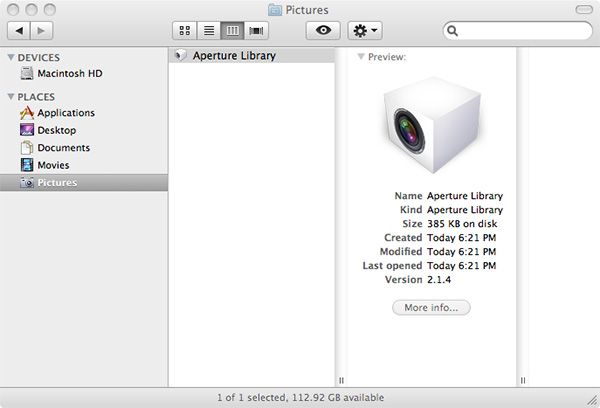Click the magnifying glass search icon
Image resolution: width=600 pixels, height=408 pixels.
[452, 31]
